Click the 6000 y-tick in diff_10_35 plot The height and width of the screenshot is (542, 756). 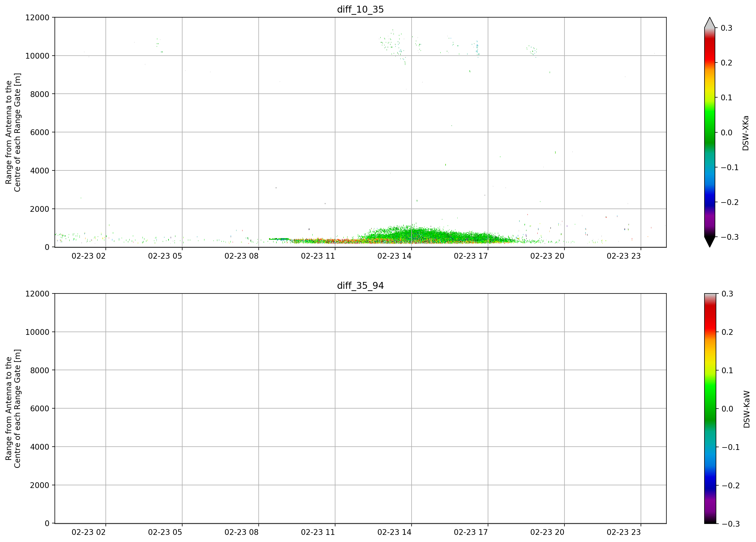tap(40, 132)
